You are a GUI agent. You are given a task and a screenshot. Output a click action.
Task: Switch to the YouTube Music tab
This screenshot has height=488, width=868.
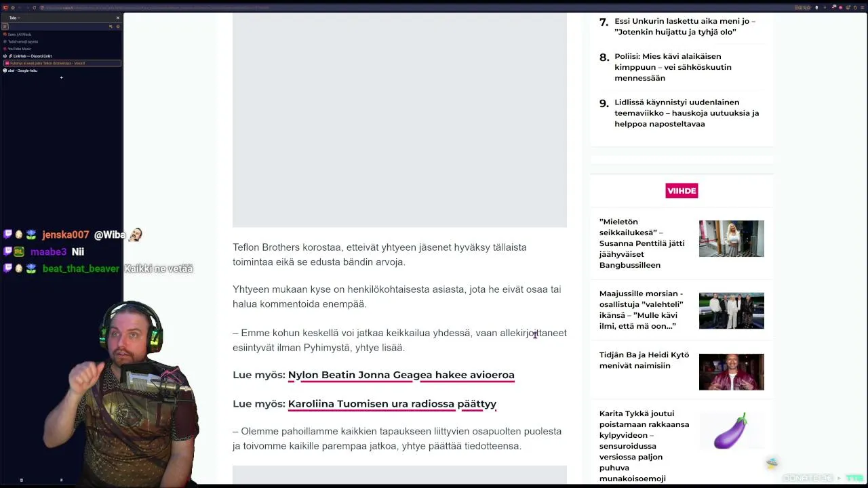click(61, 49)
